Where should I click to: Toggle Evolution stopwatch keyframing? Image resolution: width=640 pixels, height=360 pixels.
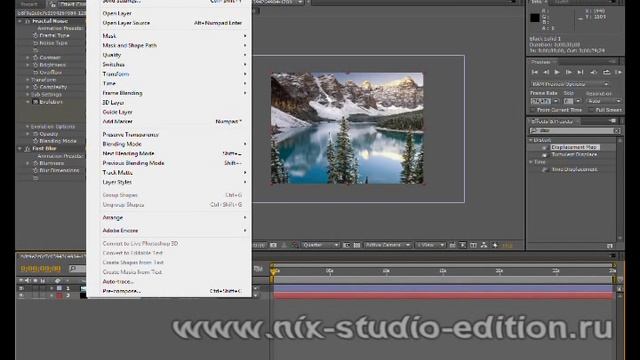click(x=36, y=102)
